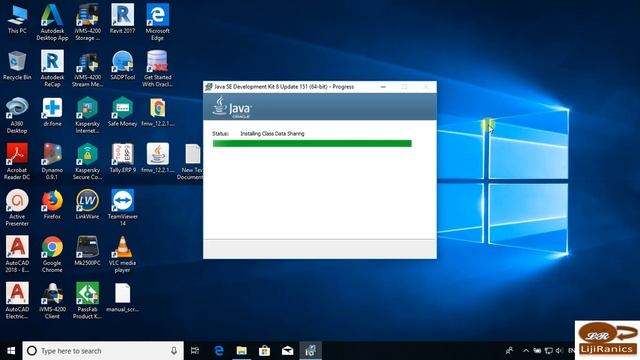Image resolution: width=640 pixels, height=360 pixels.
Task: Click the AutoCAD Electrical icon
Action: (17, 301)
